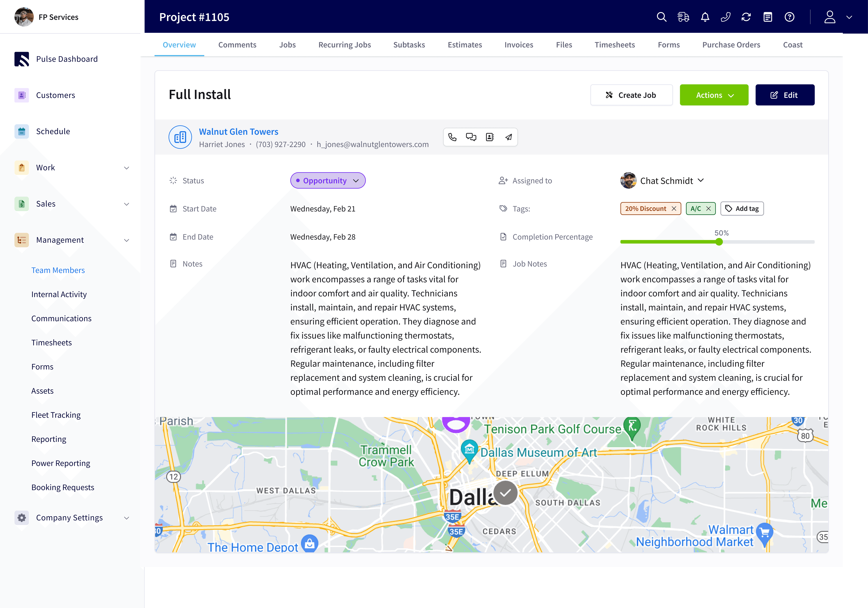Screen dimensions: 868x608
Task: Open notifications bell icon
Action: tap(705, 17)
